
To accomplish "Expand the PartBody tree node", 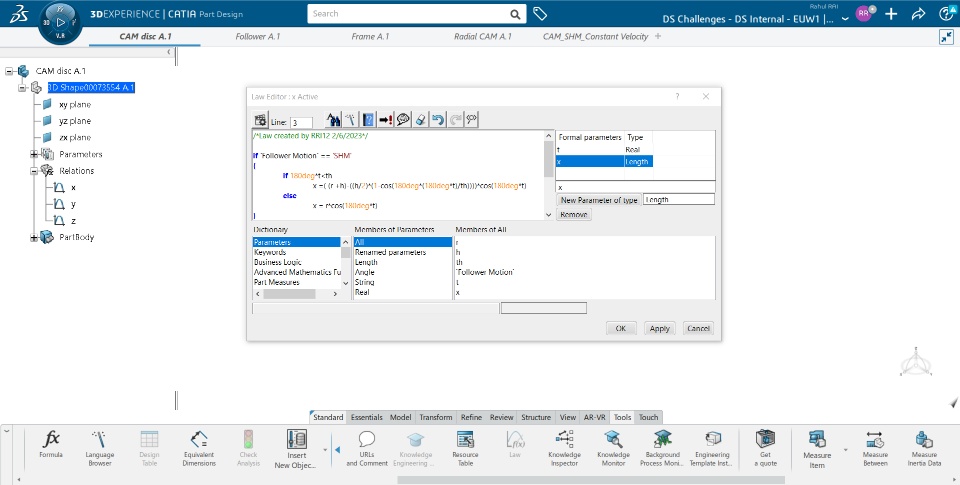I will [x=34, y=238].
